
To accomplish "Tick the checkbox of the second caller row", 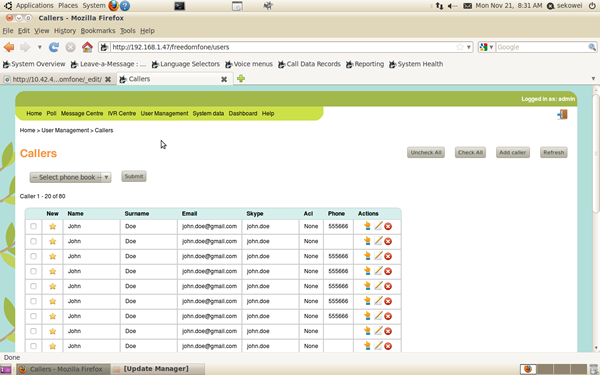I will [x=34, y=241].
